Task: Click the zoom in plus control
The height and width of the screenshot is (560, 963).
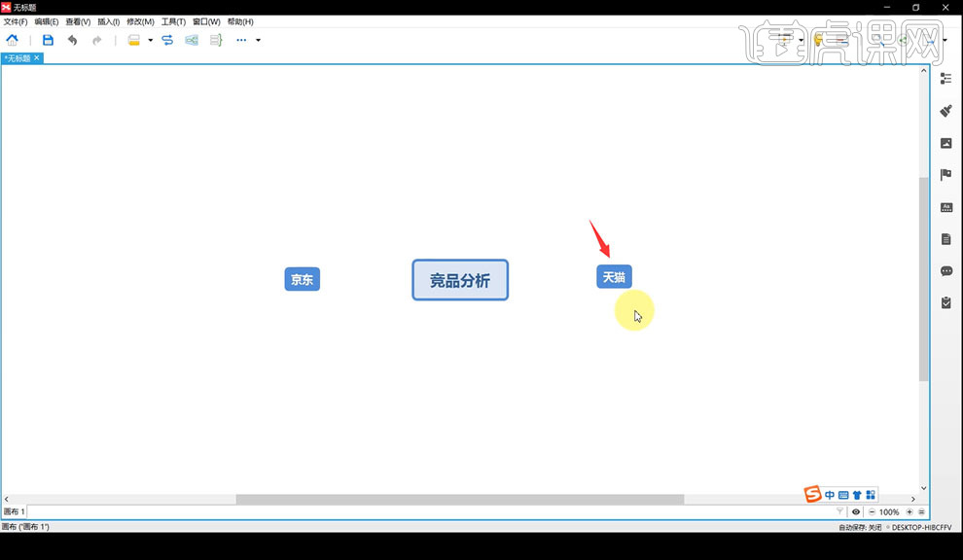Action: point(909,511)
